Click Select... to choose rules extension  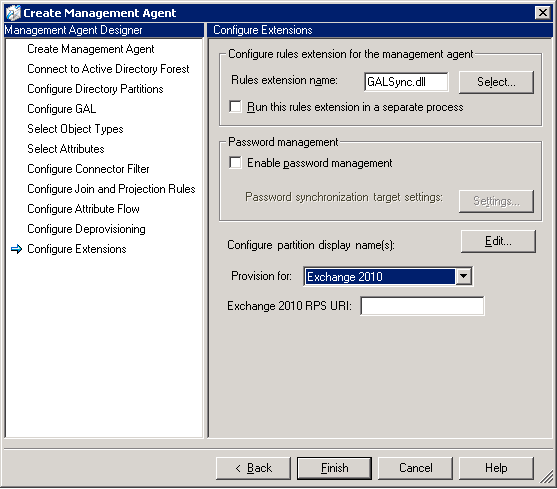496,82
